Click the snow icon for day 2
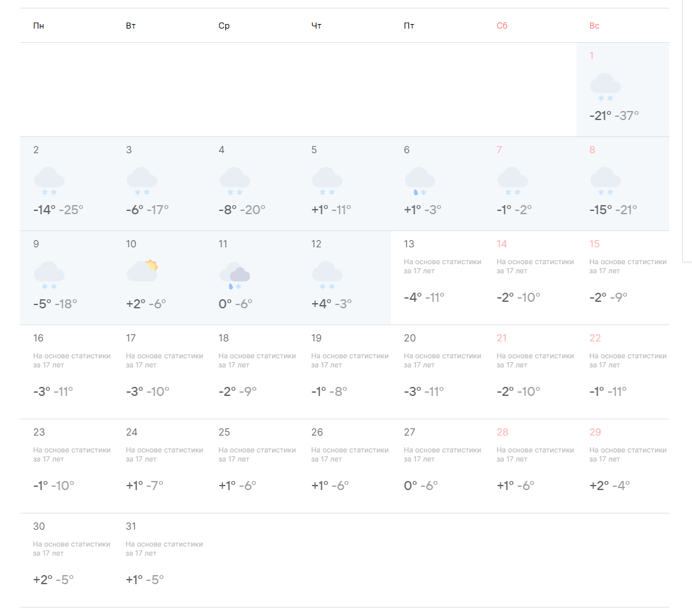 (49, 181)
